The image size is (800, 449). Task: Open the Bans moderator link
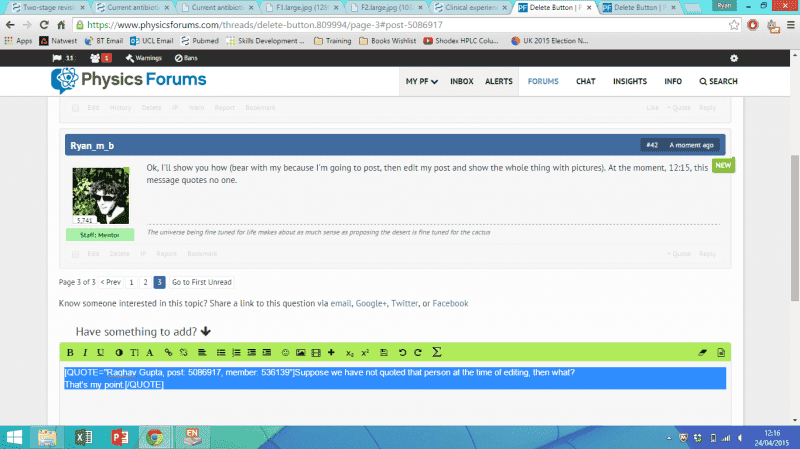click(x=186, y=58)
